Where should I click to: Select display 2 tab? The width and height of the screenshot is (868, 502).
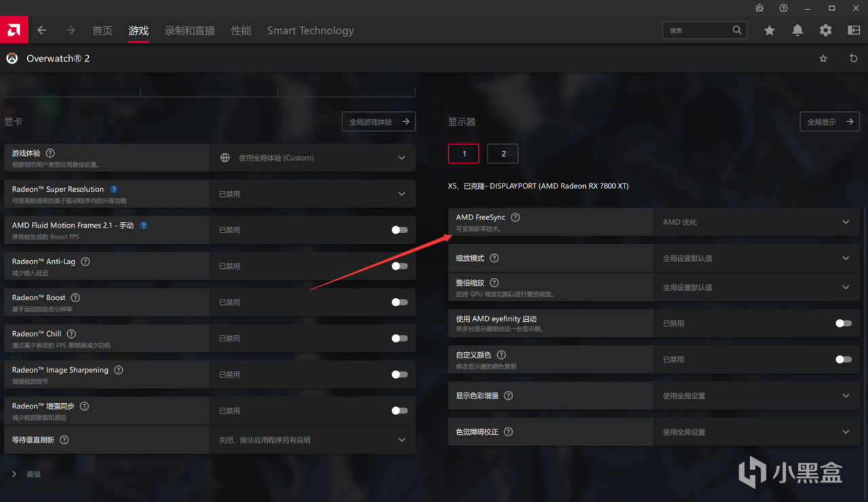point(503,154)
